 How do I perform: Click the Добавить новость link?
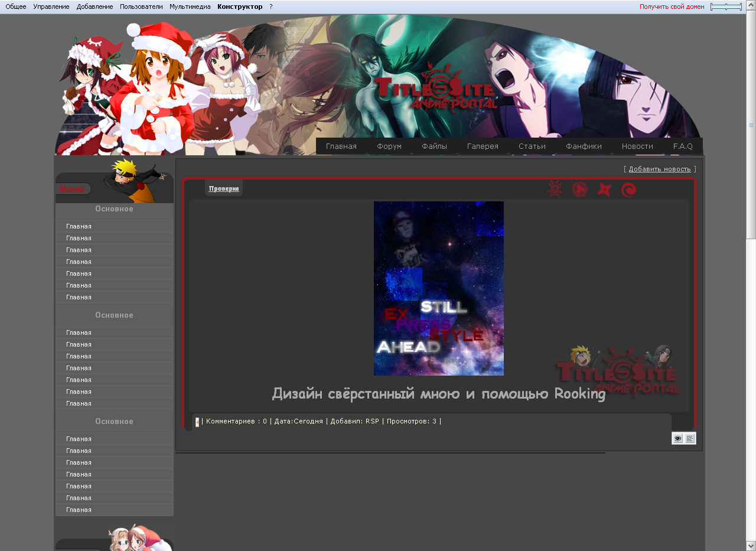[x=660, y=169]
